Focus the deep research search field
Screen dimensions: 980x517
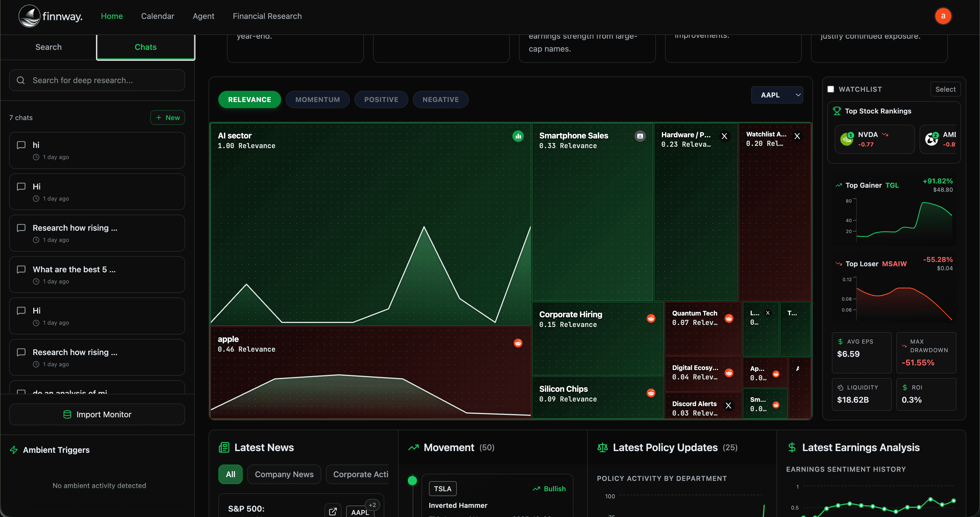coord(97,80)
